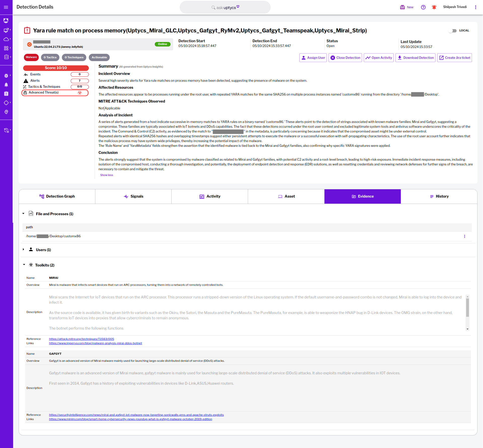Open the devices monitor sidebar icon
Image resolution: width=483 pixels, height=448 pixels.
6,30
